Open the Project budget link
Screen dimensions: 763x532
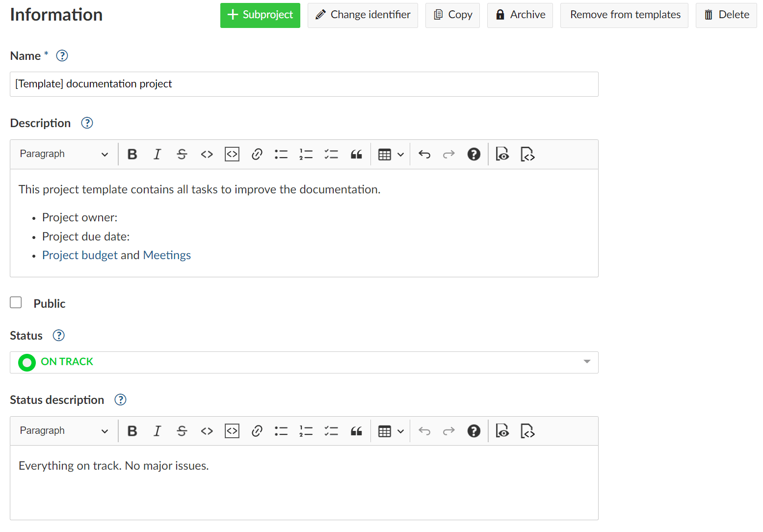[79, 255]
